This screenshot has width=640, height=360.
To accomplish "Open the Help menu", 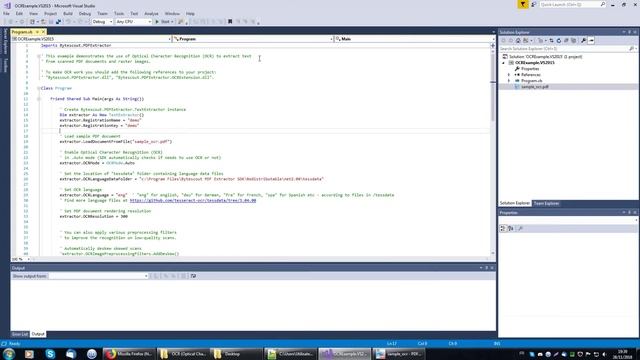I will (190, 13).
